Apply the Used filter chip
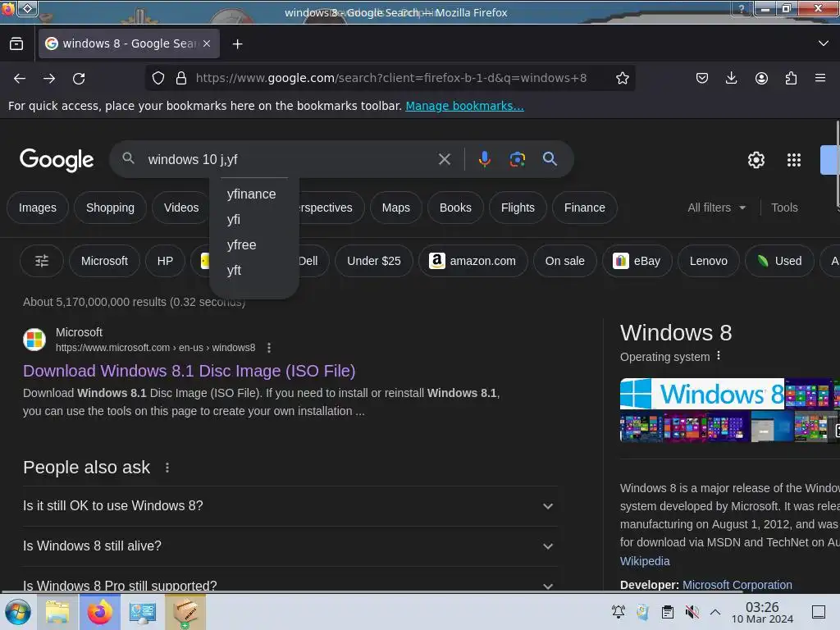 coord(779,261)
